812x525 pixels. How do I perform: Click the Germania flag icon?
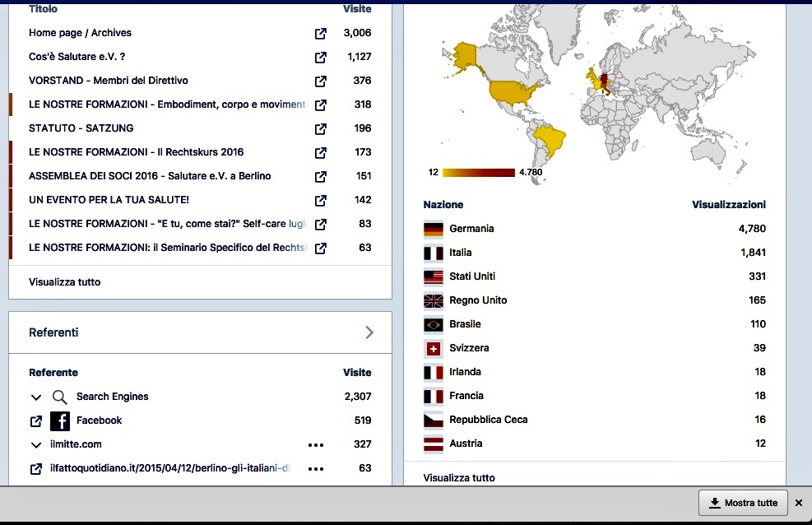click(434, 230)
